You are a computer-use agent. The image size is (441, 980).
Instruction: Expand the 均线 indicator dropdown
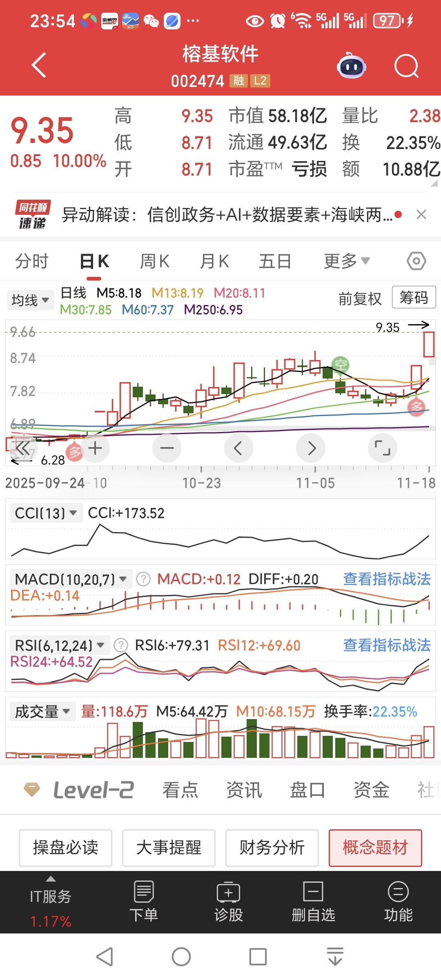pos(30,300)
